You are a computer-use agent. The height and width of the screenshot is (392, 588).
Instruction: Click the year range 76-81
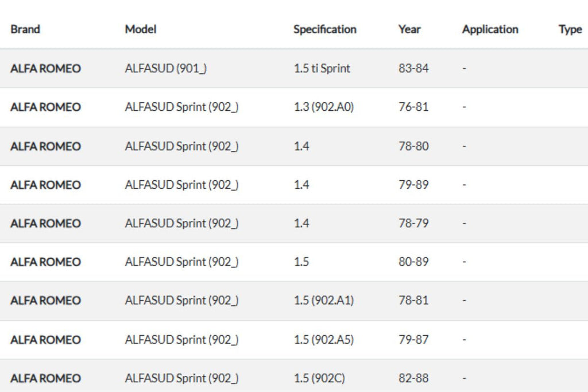pos(413,107)
